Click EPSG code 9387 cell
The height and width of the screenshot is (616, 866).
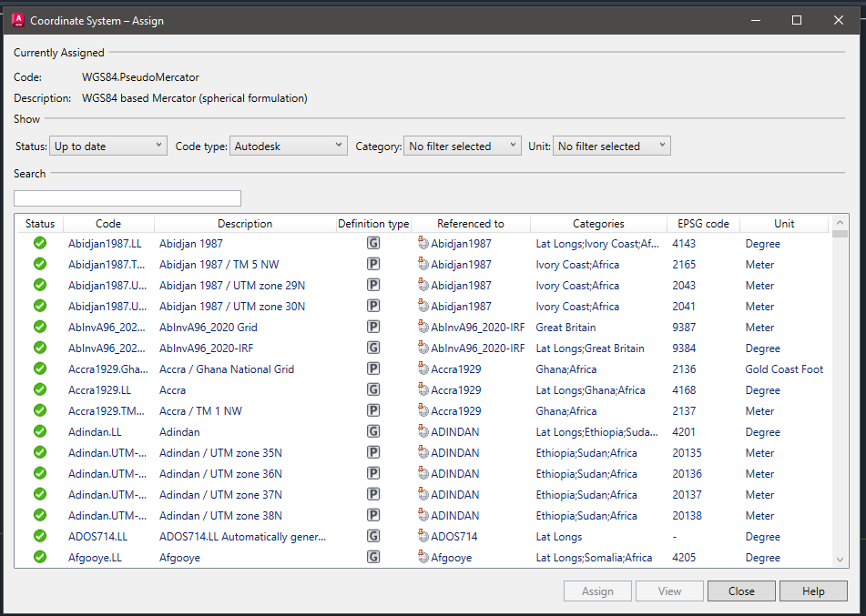pyautogui.click(x=684, y=328)
